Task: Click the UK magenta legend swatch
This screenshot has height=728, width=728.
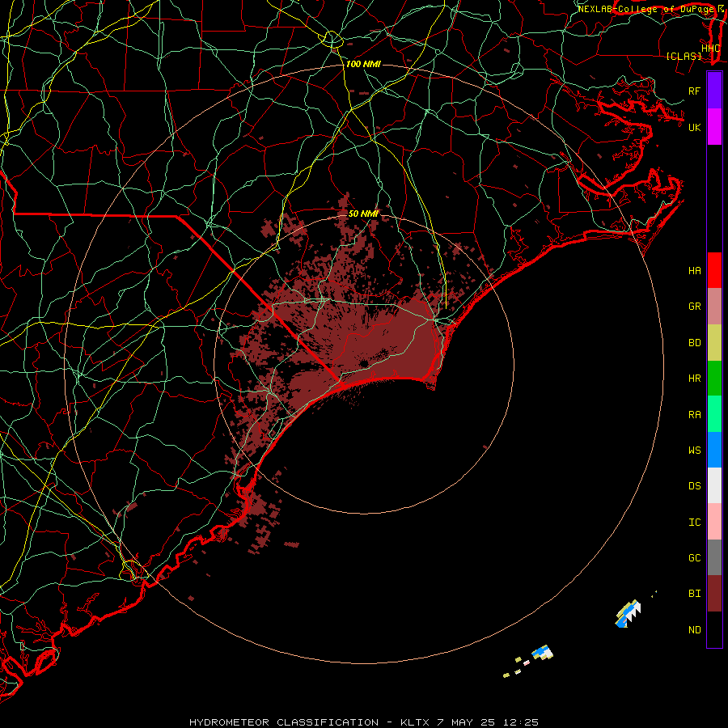Action: [714, 127]
